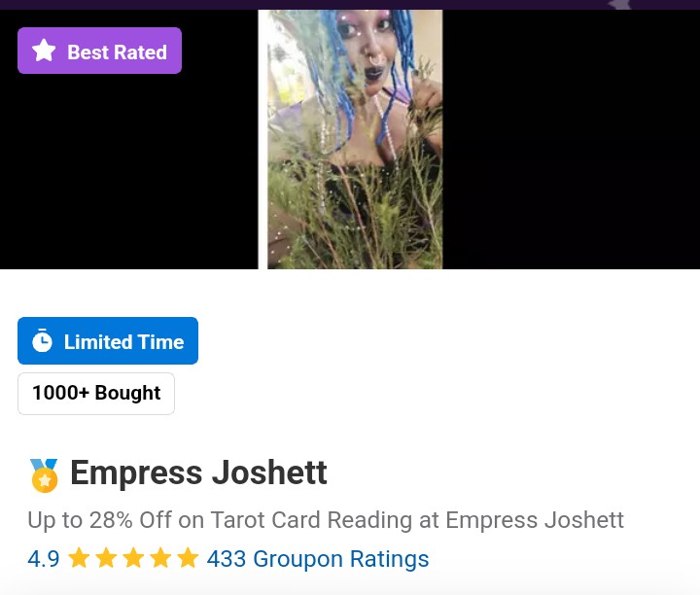Open the Empress Joshett deal title

pyautogui.click(x=198, y=472)
